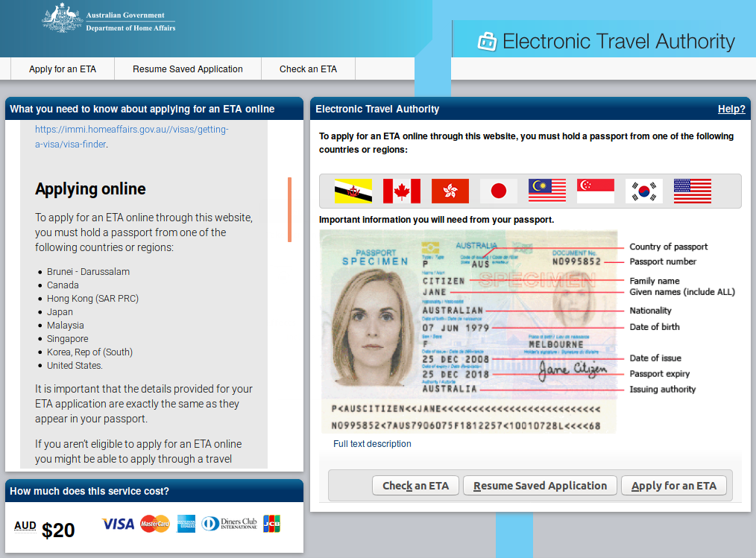Open the Full text description link

click(x=372, y=444)
